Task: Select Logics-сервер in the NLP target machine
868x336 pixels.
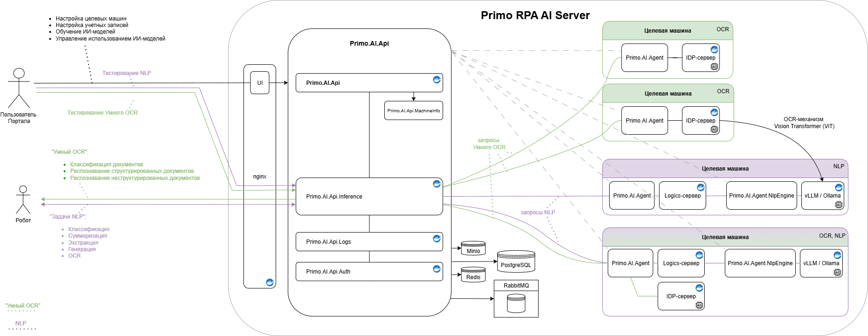Action: coord(682,196)
